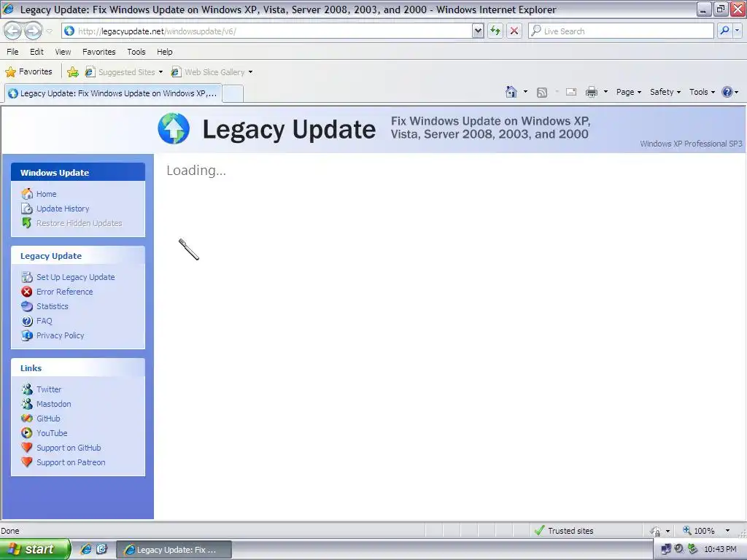Click the Privacy Policy info icon
The image size is (747, 560).
point(27,335)
